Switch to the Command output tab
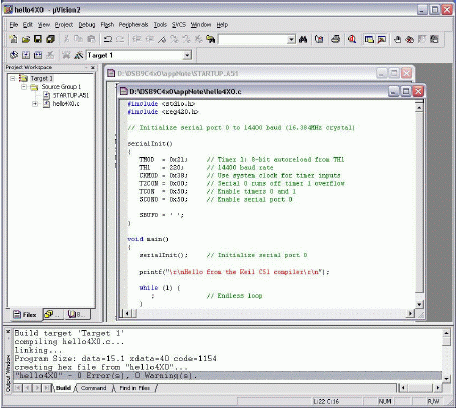 tap(93, 388)
